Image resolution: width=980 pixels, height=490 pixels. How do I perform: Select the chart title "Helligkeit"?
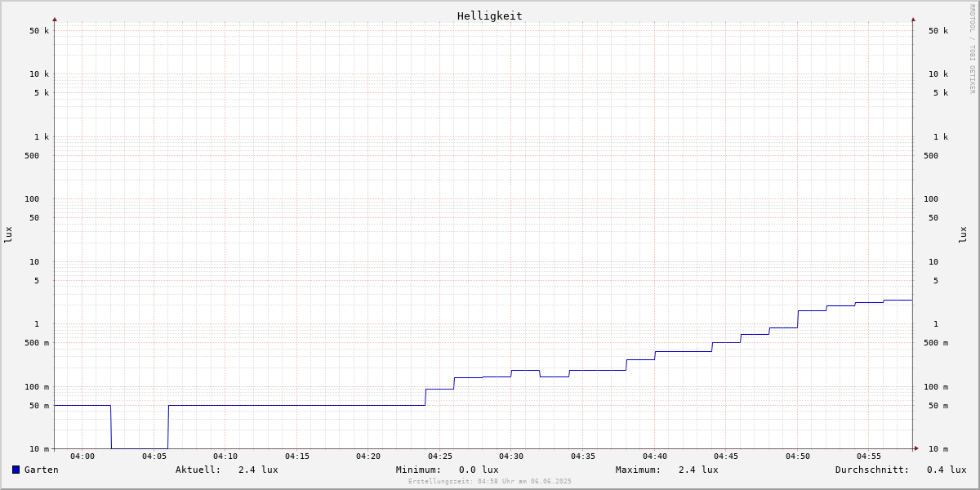(x=490, y=16)
